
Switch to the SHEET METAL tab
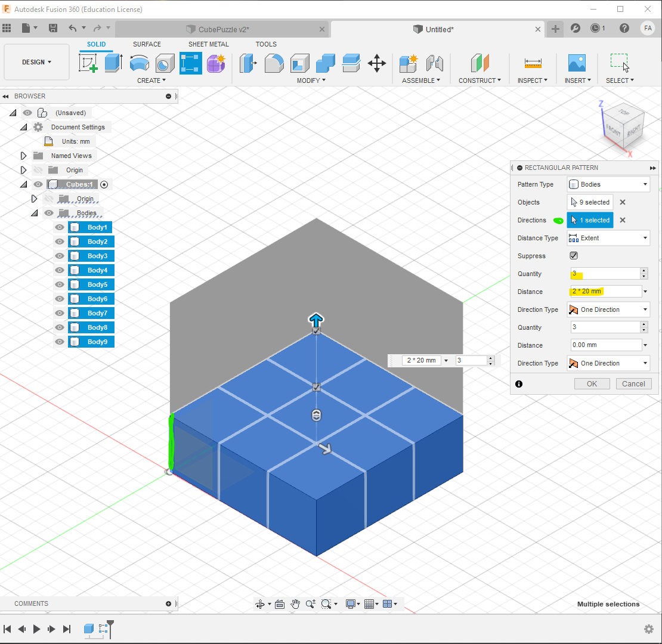pos(208,44)
